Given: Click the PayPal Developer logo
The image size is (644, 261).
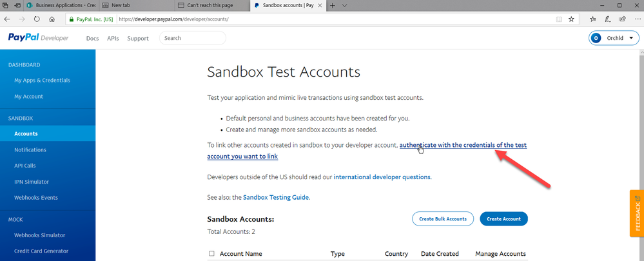Looking at the screenshot, I should tap(38, 38).
